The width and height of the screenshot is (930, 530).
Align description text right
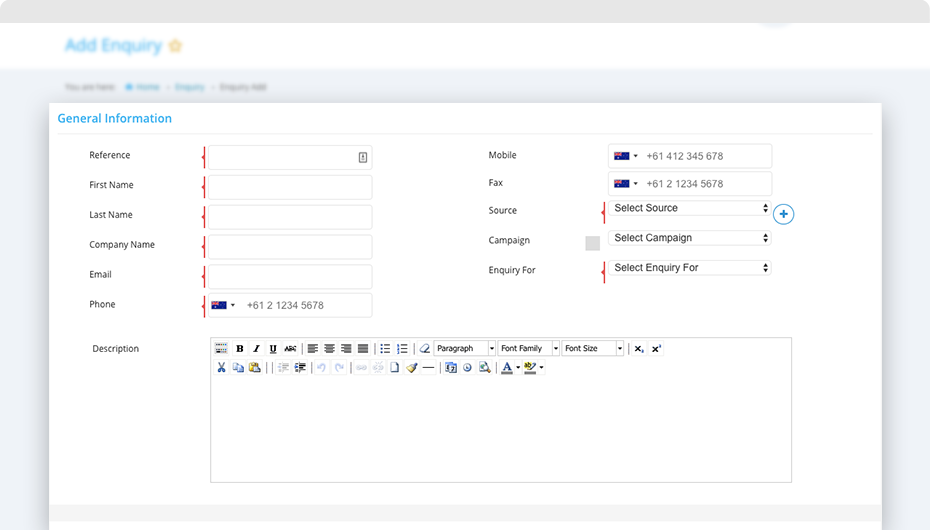tap(346, 349)
